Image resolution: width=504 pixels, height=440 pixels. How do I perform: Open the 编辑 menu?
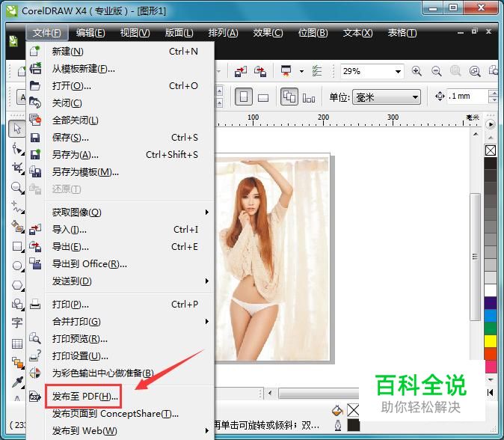coord(90,33)
